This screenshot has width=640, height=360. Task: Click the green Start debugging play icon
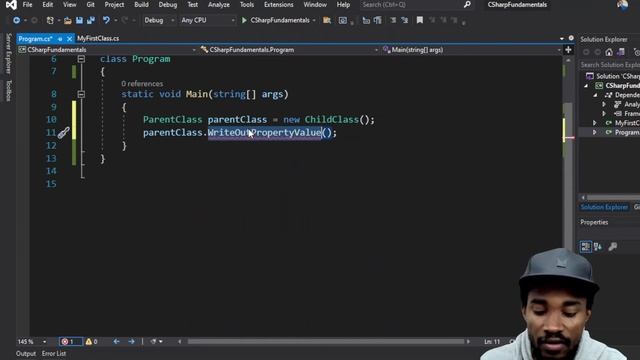(244, 20)
